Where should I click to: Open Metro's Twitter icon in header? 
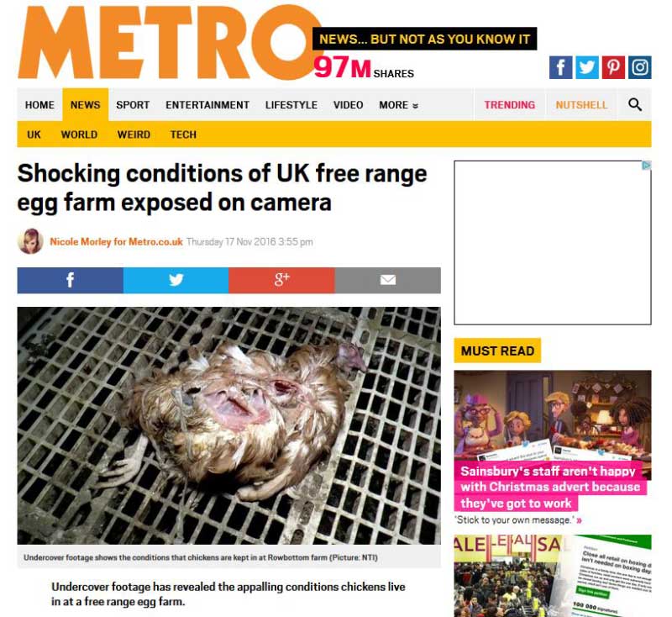586,67
